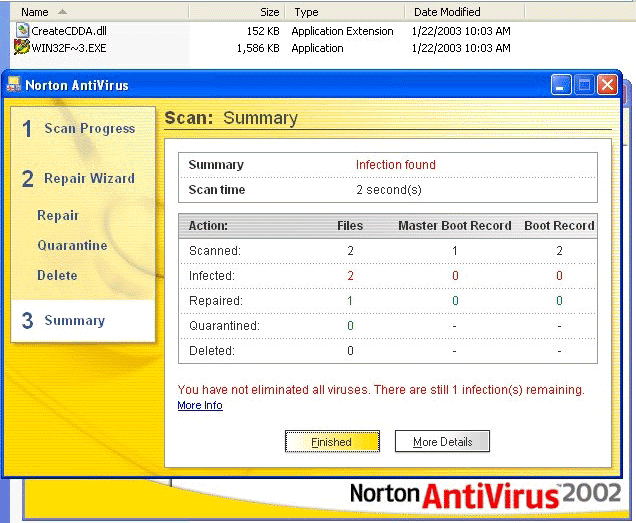Close the Norton AntiVirus window
The image size is (636, 523).
[607, 85]
